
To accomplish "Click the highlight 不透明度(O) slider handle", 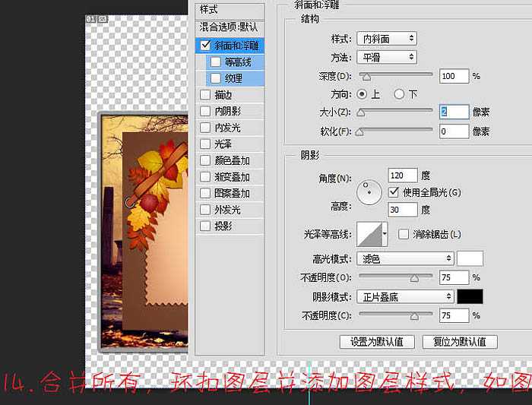I will pos(414,278).
